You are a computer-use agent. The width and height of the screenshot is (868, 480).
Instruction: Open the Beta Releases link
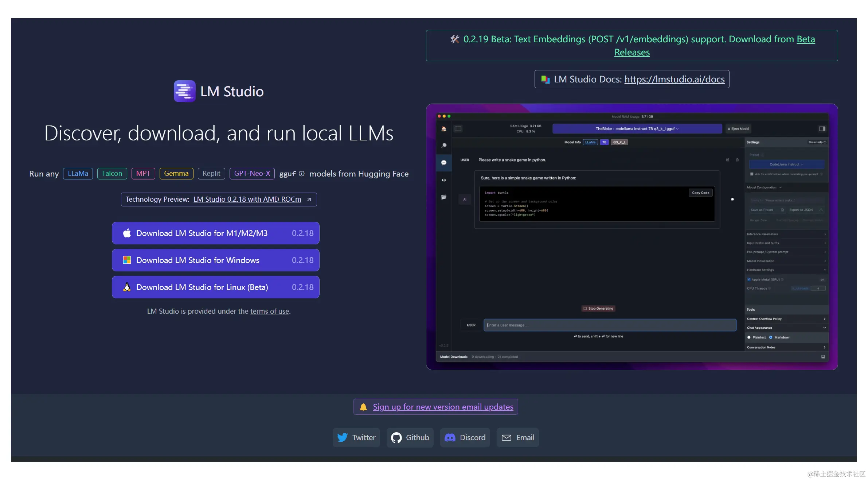click(632, 53)
